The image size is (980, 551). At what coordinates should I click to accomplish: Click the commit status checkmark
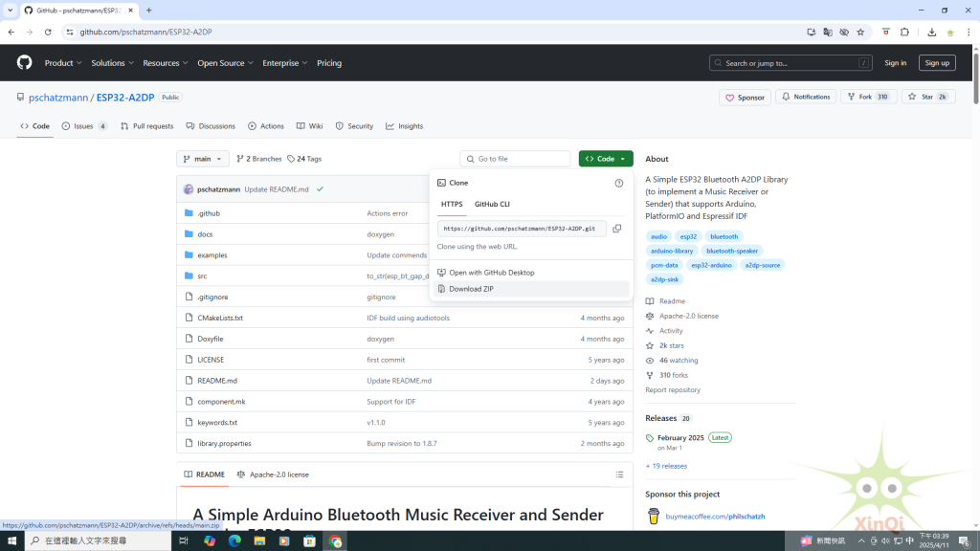(320, 189)
